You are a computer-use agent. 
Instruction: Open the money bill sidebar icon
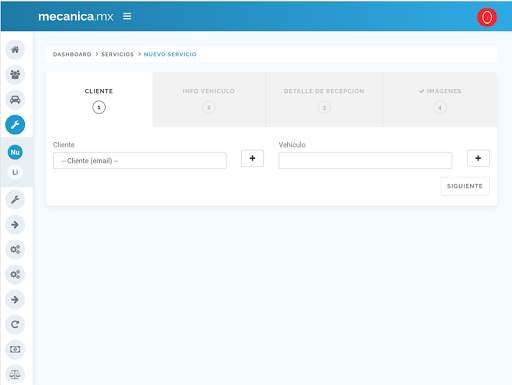tap(15, 349)
